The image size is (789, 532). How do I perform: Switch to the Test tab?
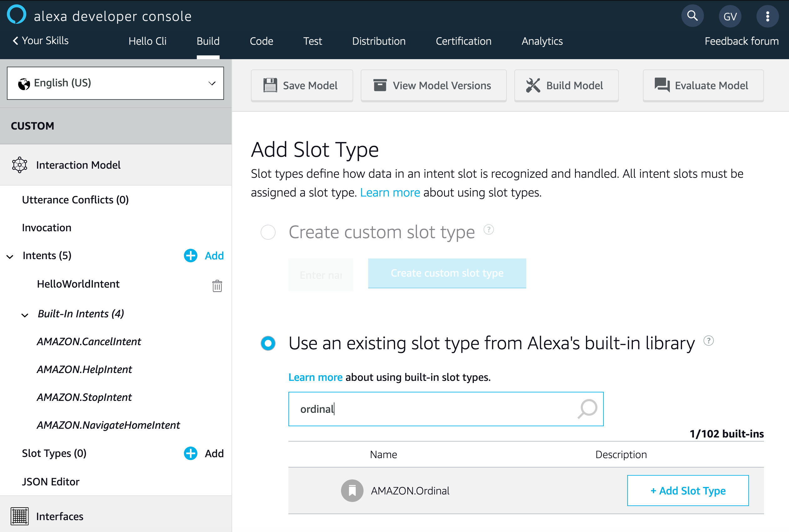tap(312, 41)
